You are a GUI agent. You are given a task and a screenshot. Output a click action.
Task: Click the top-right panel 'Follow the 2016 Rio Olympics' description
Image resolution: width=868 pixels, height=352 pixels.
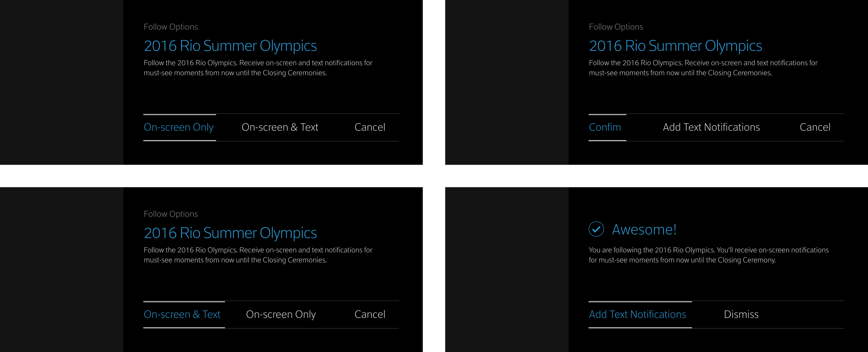click(703, 68)
